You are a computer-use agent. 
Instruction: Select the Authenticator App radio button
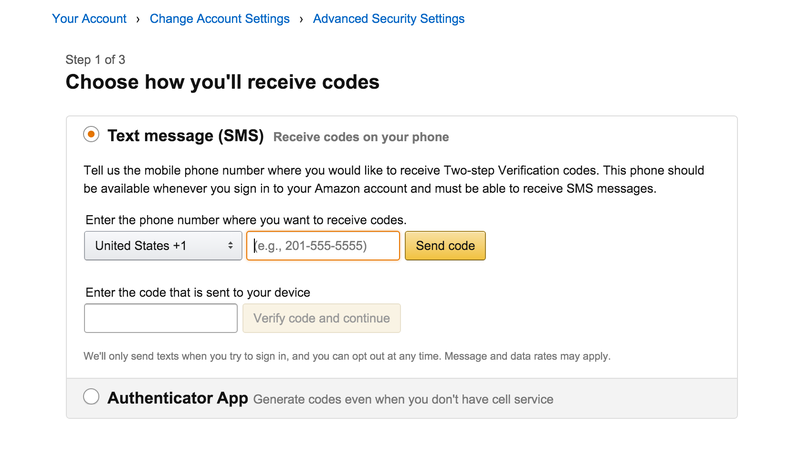[91, 397]
